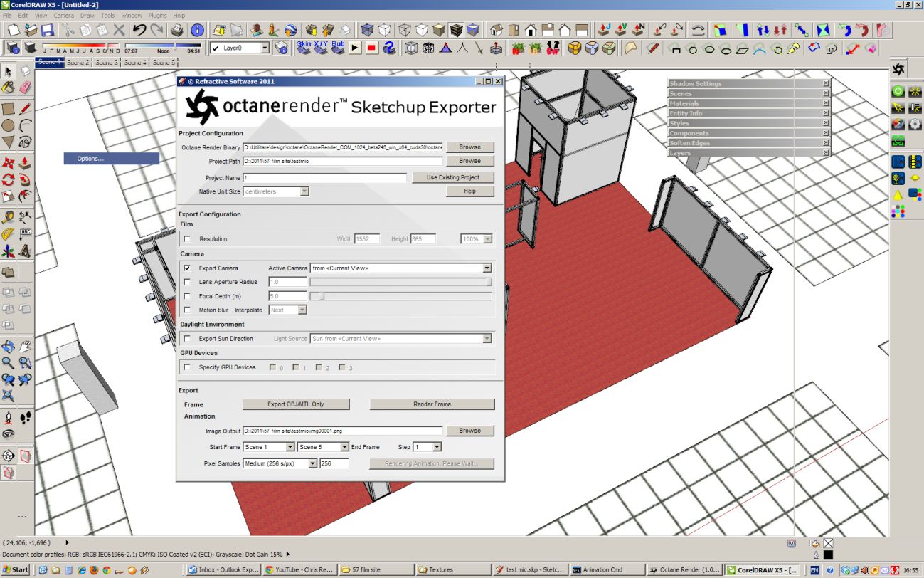Image resolution: width=924 pixels, height=578 pixels.
Task: Open the Plugins menu
Action: click(157, 15)
